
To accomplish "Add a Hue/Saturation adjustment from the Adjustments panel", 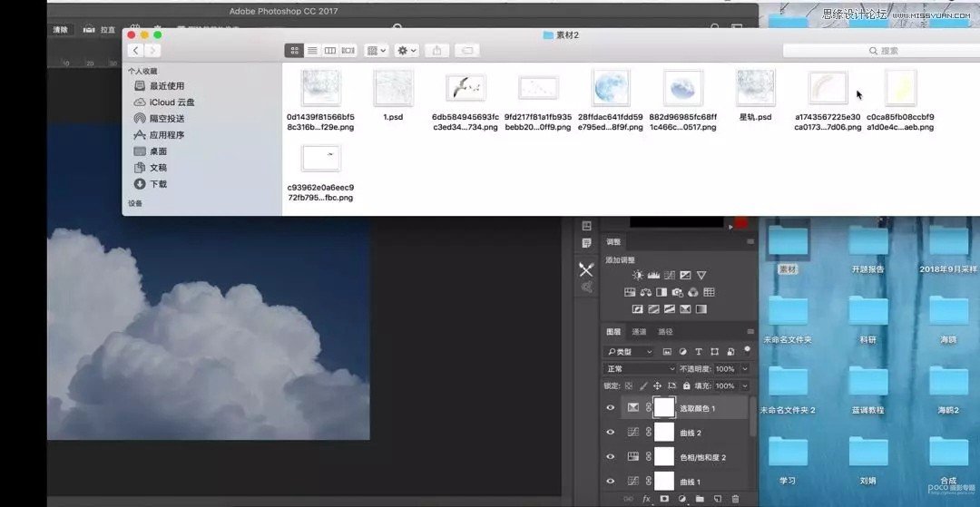I will (630, 292).
